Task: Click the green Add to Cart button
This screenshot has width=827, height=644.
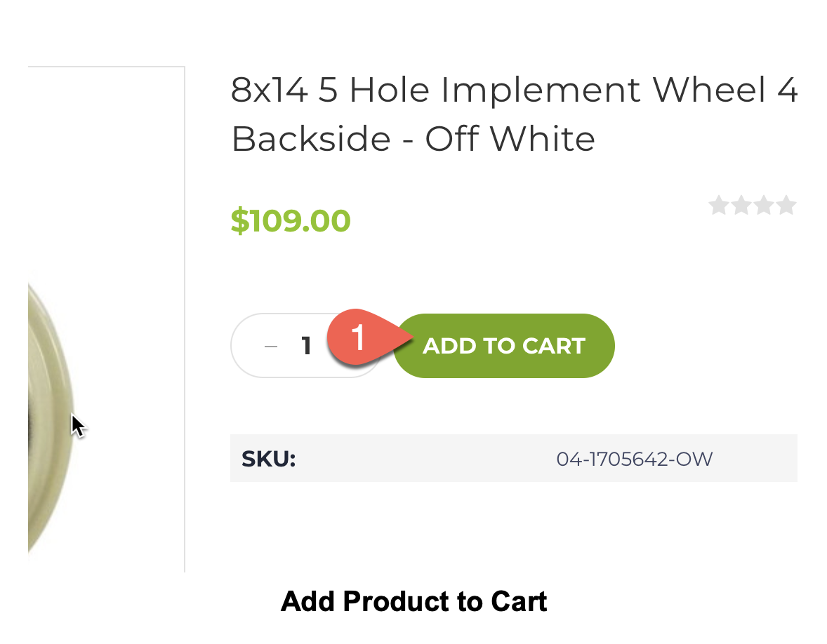Action: [x=504, y=346]
